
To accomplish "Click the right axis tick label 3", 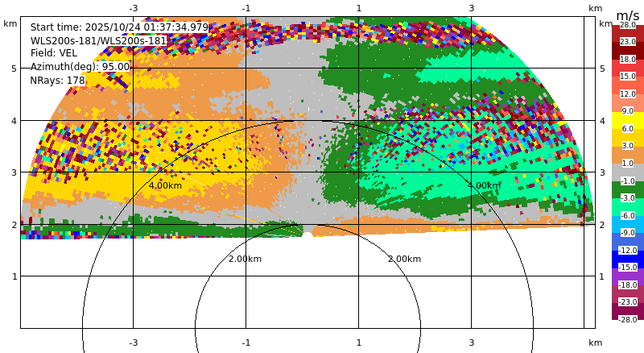I will [x=602, y=172].
